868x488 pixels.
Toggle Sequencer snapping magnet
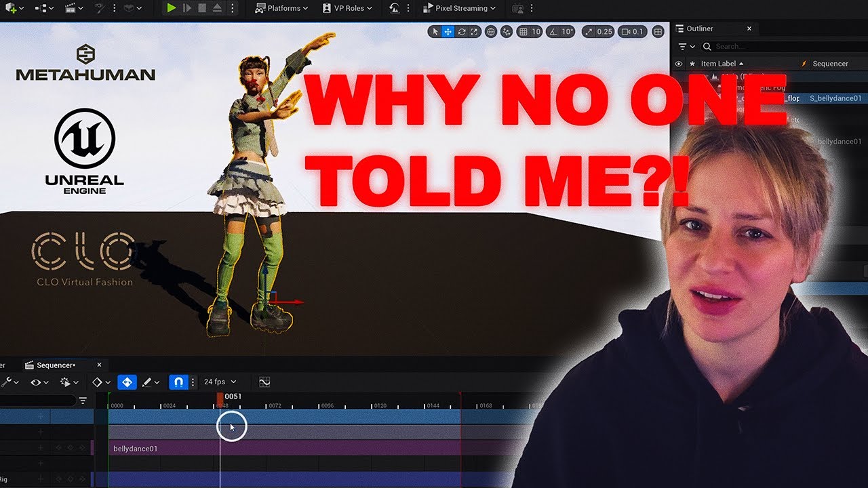(x=178, y=382)
